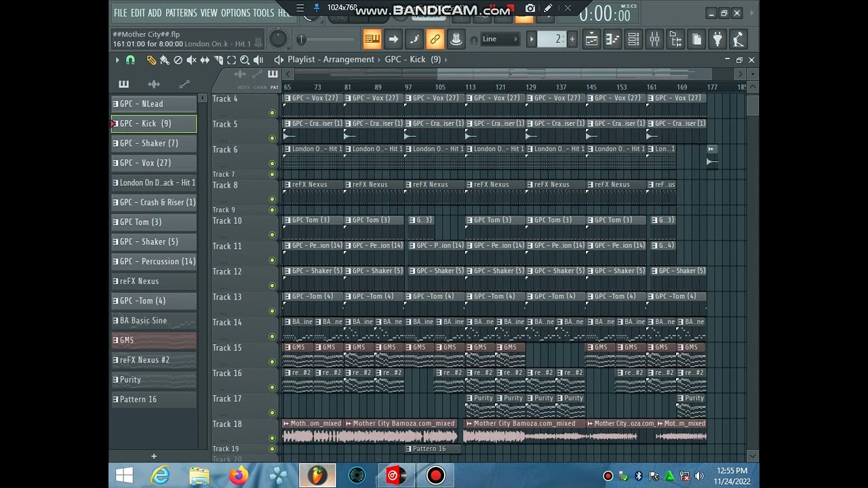The image size is (868, 488).
Task: Open the FILE menu
Action: point(120,13)
